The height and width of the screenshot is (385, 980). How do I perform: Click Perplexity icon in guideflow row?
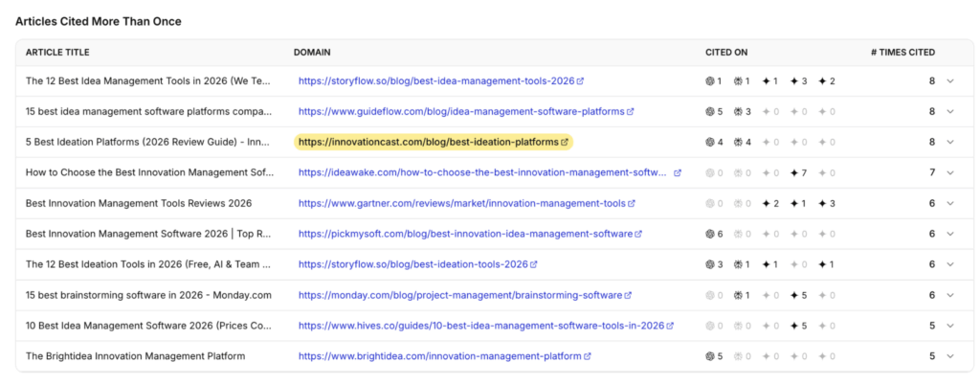click(x=738, y=112)
